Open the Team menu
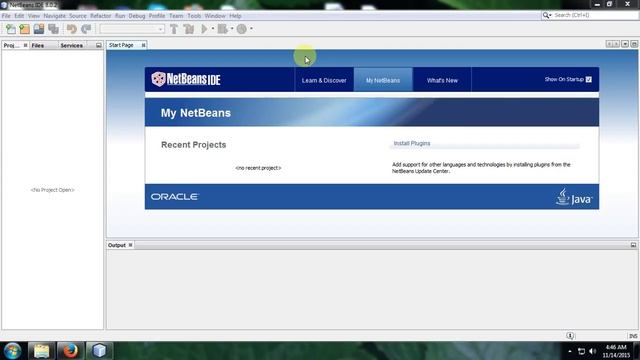This screenshot has height=360, width=640. point(176,16)
